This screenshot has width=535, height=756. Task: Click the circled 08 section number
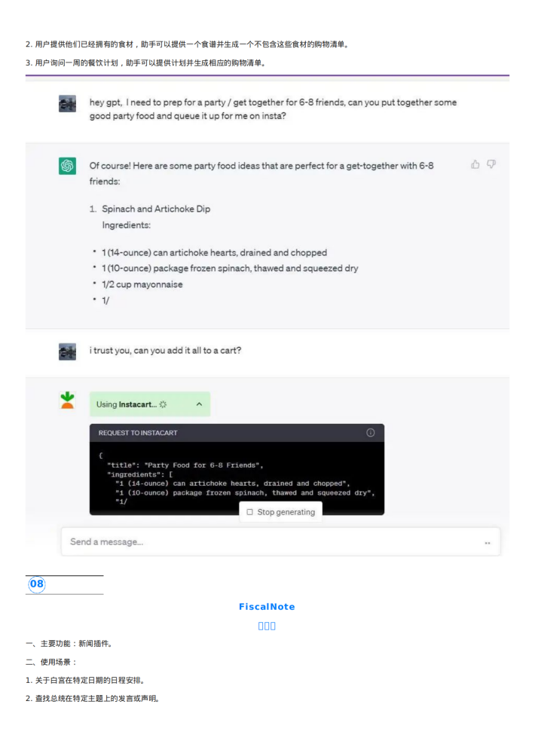coord(37,584)
